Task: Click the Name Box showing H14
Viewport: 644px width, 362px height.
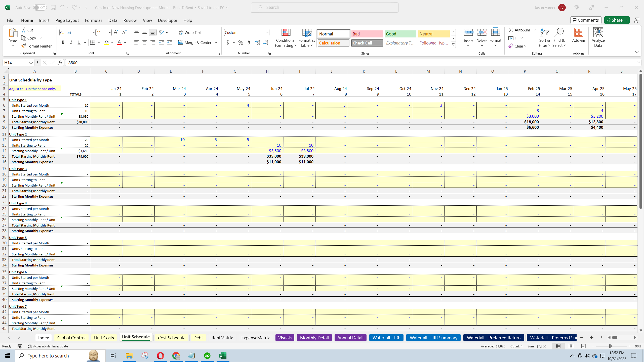Action: coord(18,63)
